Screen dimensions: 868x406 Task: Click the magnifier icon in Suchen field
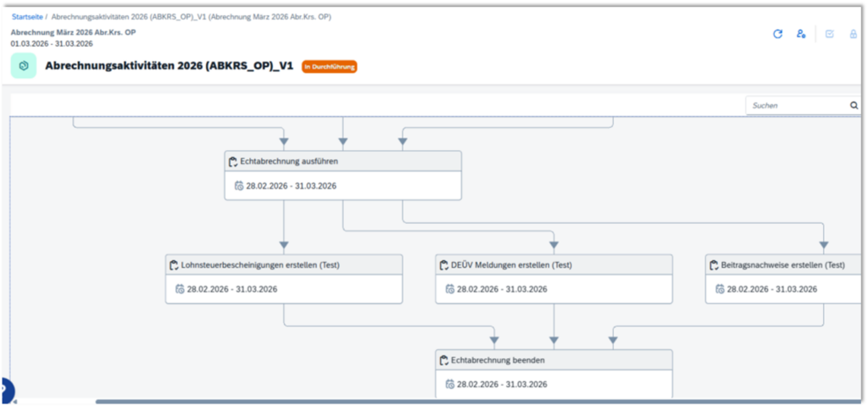click(x=854, y=106)
